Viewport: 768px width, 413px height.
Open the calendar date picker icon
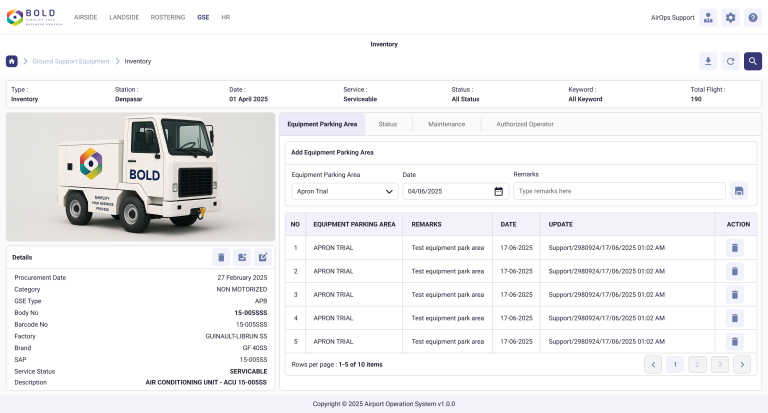[x=498, y=192]
